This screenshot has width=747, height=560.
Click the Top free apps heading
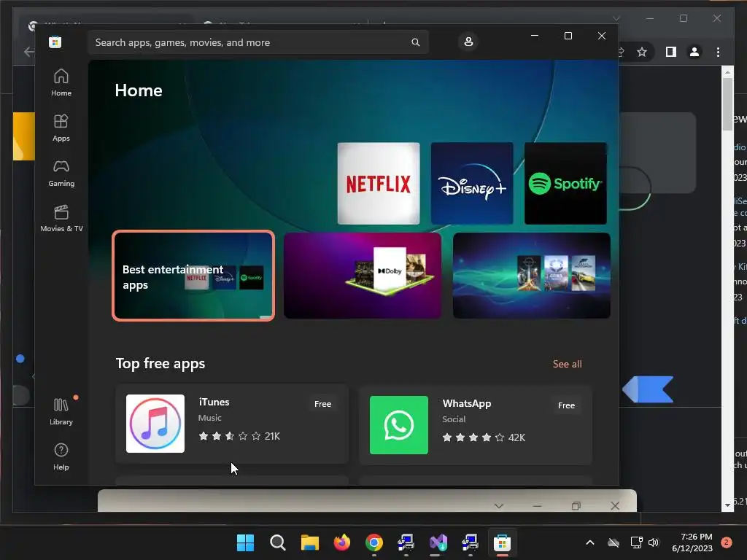pos(160,363)
